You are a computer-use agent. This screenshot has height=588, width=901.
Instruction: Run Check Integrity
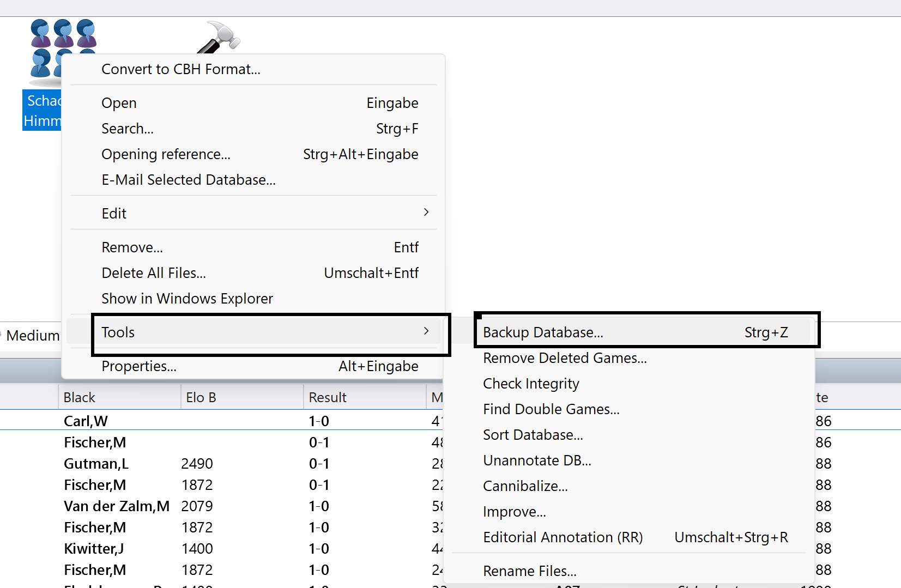click(531, 383)
